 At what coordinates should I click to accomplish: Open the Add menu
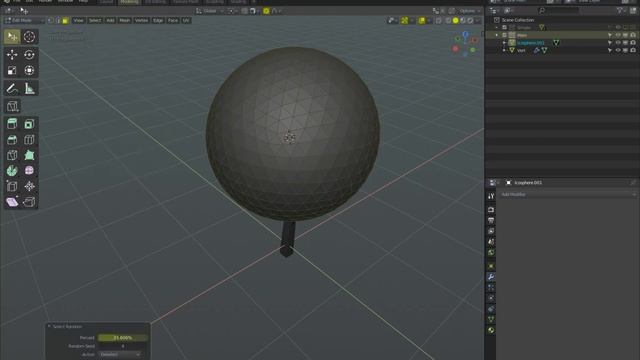(x=110, y=20)
